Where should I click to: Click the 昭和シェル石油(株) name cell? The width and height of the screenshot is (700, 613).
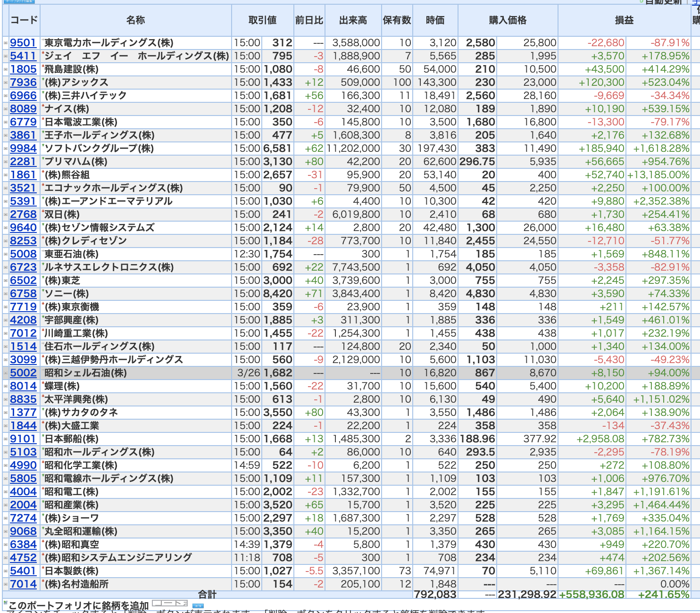(136, 373)
